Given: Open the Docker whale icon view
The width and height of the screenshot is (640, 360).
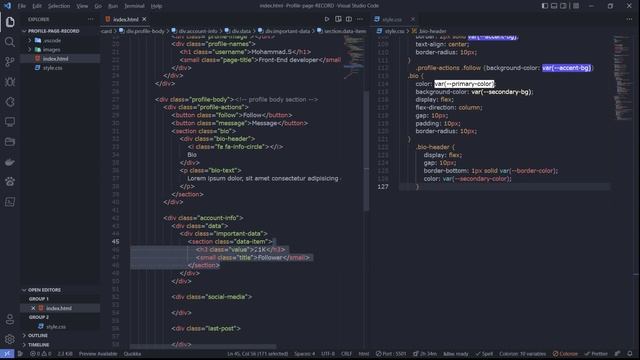Looking at the screenshot, I should point(10,162).
